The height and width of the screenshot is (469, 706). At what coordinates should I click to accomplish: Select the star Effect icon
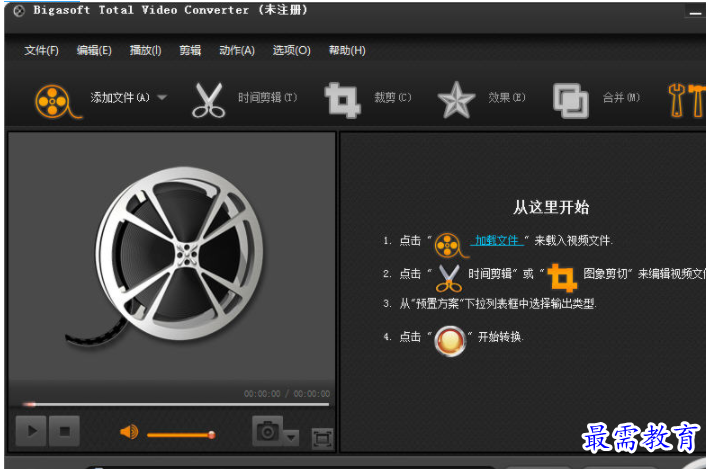(456, 100)
